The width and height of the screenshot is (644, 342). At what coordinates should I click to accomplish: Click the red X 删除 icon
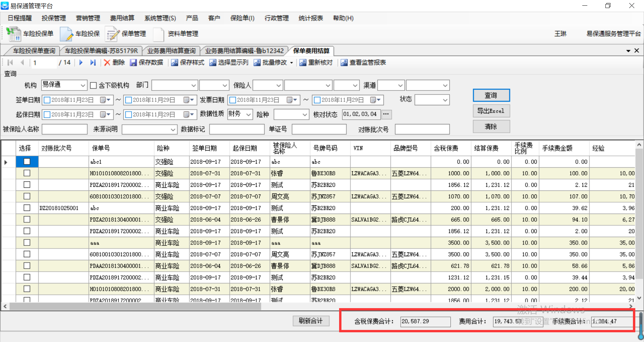click(107, 63)
